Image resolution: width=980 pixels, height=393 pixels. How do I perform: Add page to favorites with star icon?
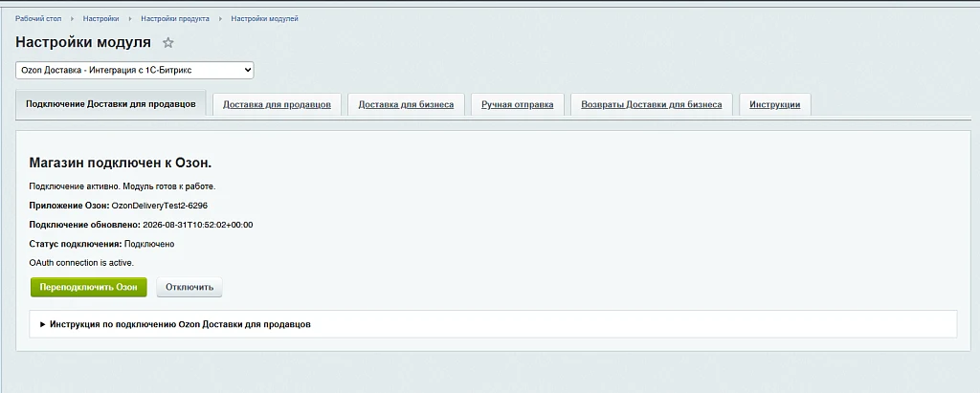coord(167,43)
